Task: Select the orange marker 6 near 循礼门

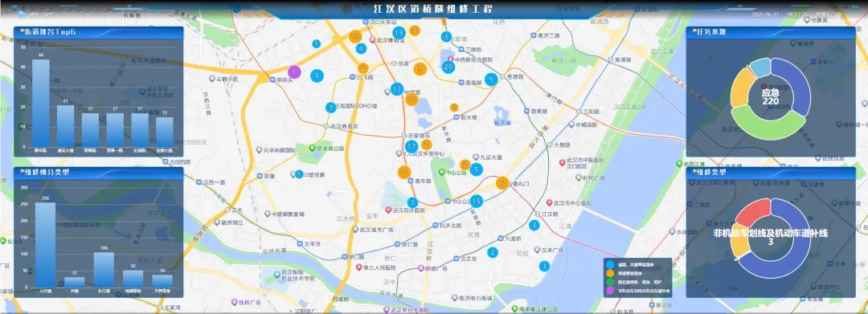Action: 502,183
